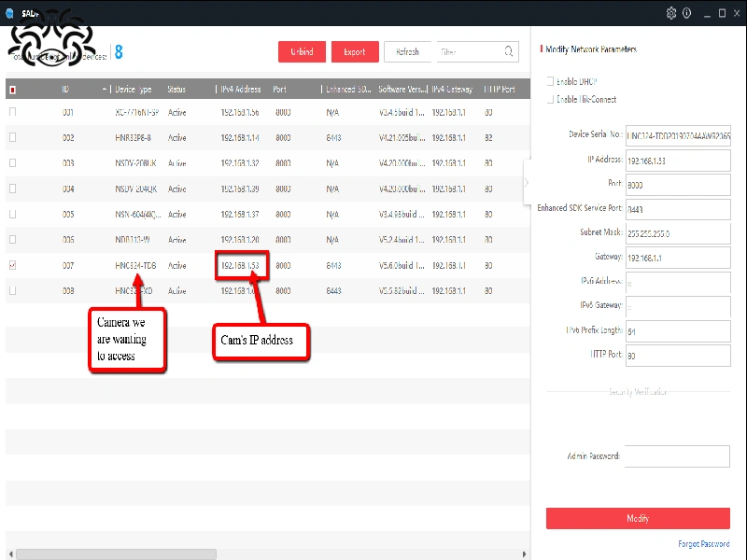This screenshot has width=747, height=560.
Task: Sort table by the ID column arrow
Action: (105, 90)
